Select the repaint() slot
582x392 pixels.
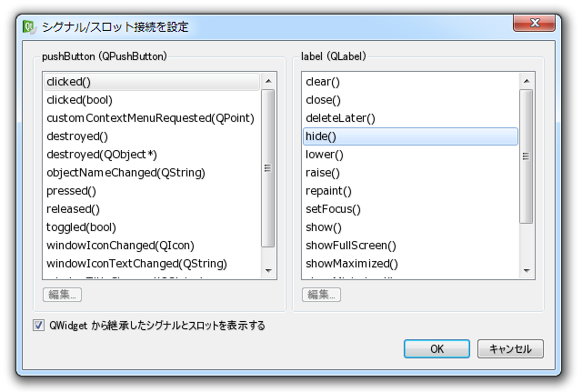pos(410,191)
